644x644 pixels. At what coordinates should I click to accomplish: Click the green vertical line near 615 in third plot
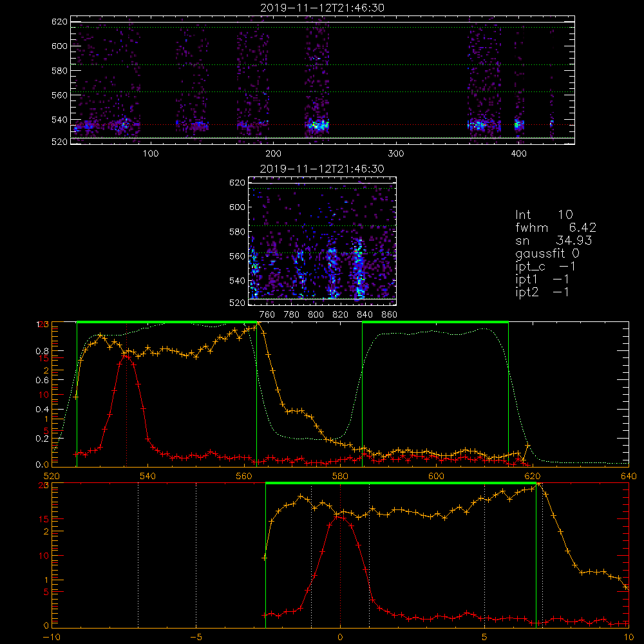click(509, 394)
